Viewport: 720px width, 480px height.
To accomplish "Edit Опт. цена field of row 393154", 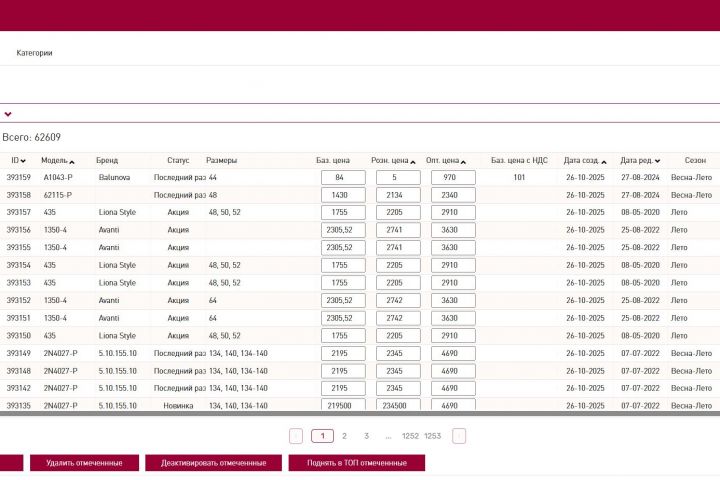I will 453,265.
